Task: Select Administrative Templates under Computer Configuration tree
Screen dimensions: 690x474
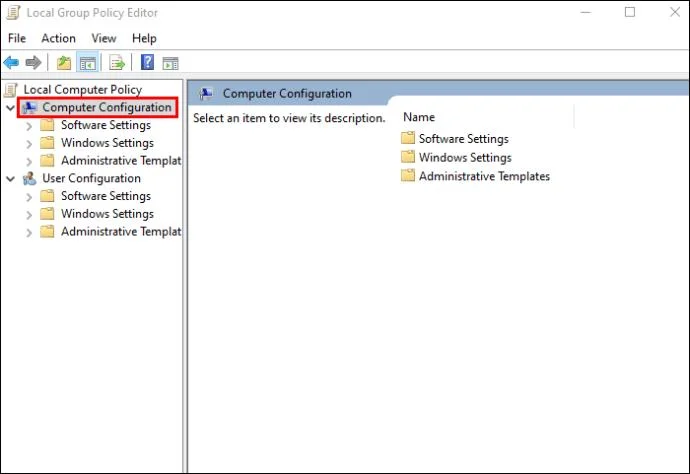Action: pyautogui.click(x=121, y=161)
